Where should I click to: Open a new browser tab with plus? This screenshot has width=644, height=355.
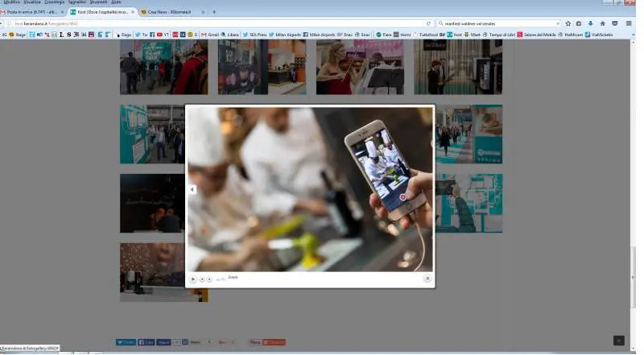[214, 12]
